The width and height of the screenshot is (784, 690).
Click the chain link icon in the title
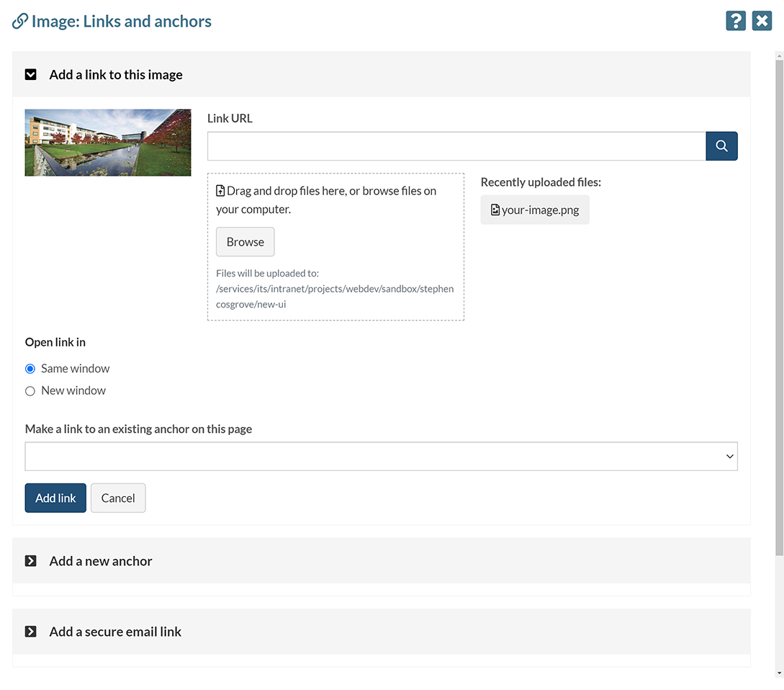click(20, 22)
